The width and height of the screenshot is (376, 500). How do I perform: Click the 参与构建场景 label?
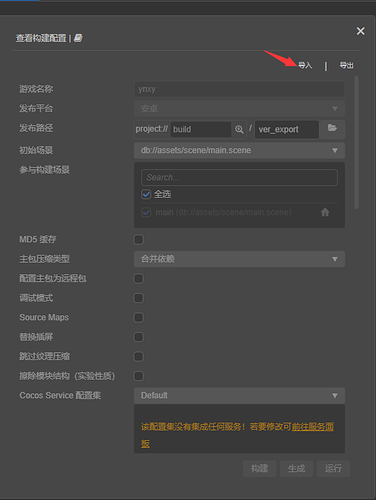tap(44, 170)
